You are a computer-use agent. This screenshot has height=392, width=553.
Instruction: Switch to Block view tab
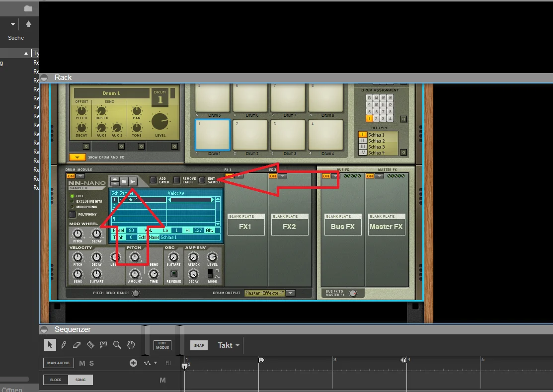point(56,380)
